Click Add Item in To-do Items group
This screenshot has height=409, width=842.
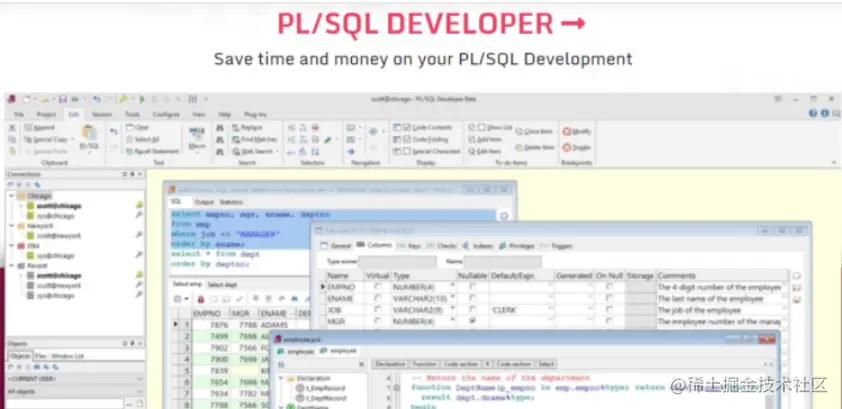(x=485, y=140)
